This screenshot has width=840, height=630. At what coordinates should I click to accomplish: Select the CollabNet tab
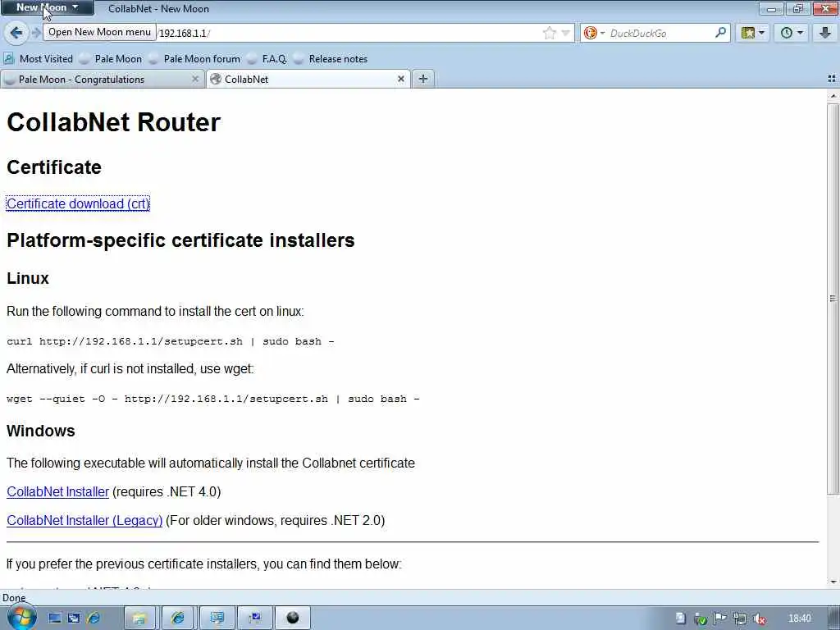303,80
